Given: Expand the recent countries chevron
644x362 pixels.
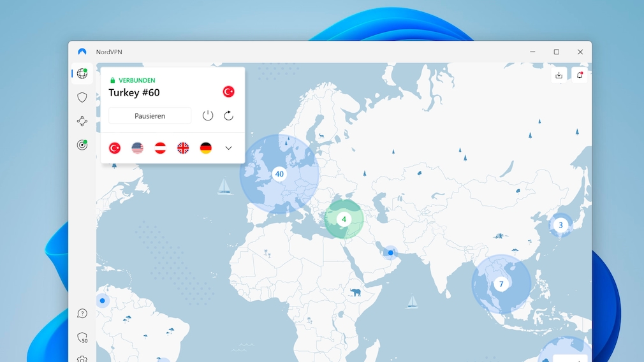Looking at the screenshot, I should 228,148.
